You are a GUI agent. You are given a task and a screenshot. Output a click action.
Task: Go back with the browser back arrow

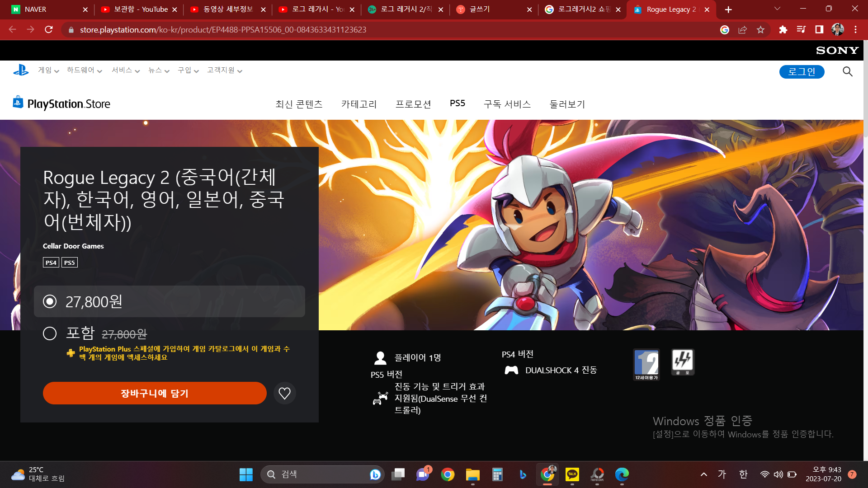(13, 30)
